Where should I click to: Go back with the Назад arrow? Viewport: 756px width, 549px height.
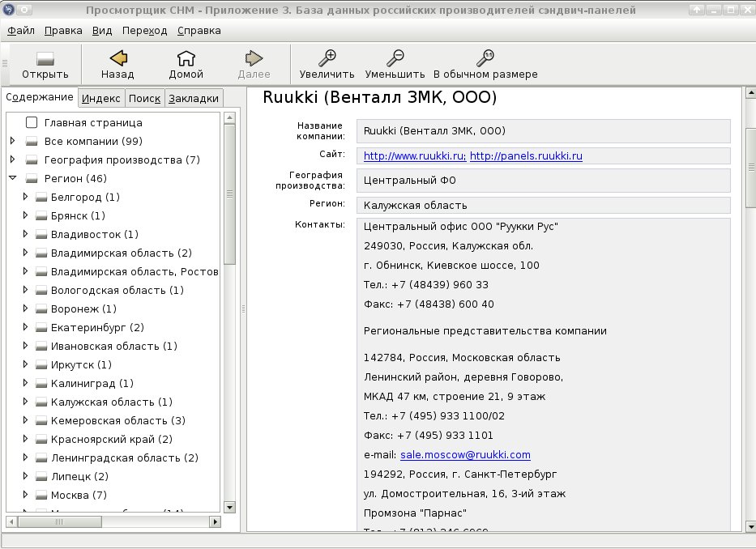(118, 58)
